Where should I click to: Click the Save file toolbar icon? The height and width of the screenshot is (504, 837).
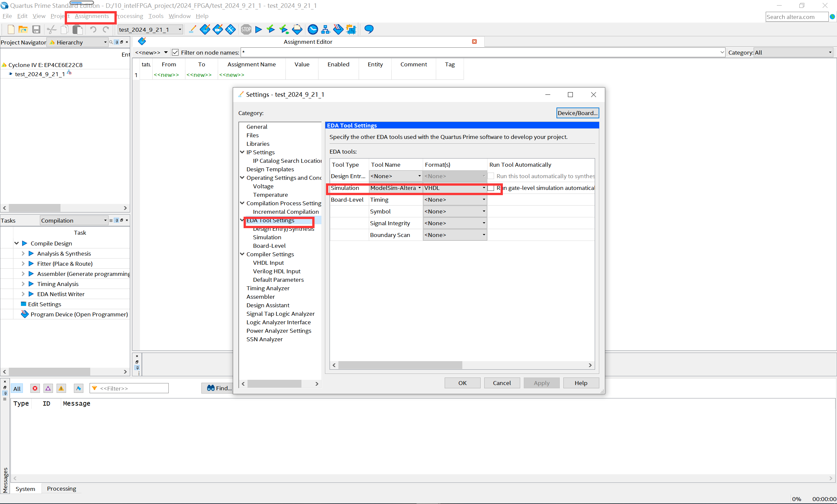(x=36, y=29)
